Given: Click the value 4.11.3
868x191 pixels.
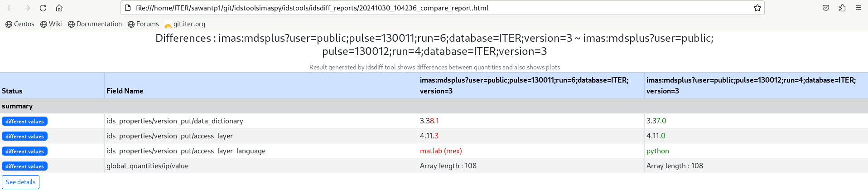Looking at the screenshot, I should click(x=429, y=136).
